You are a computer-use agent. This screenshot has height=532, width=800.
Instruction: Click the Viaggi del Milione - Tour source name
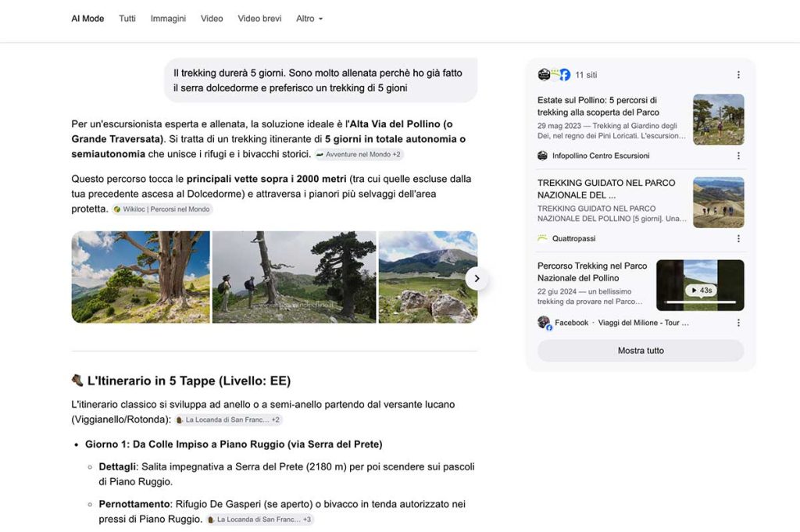tap(644, 323)
